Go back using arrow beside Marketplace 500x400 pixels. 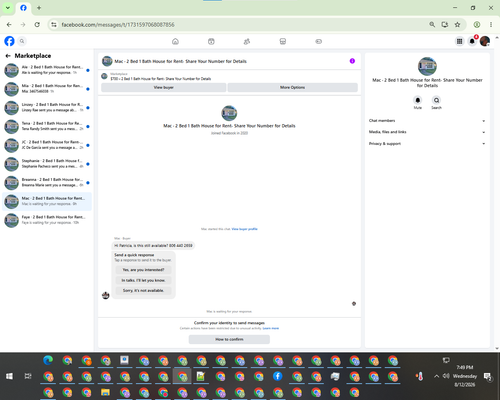click(x=8, y=56)
